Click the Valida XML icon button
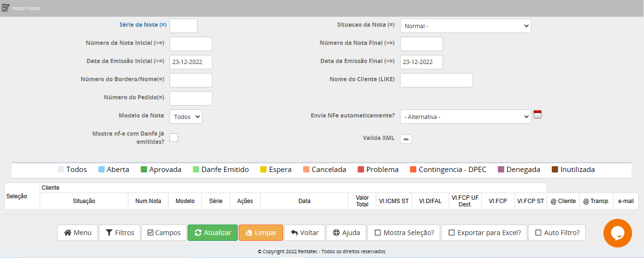 406,139
